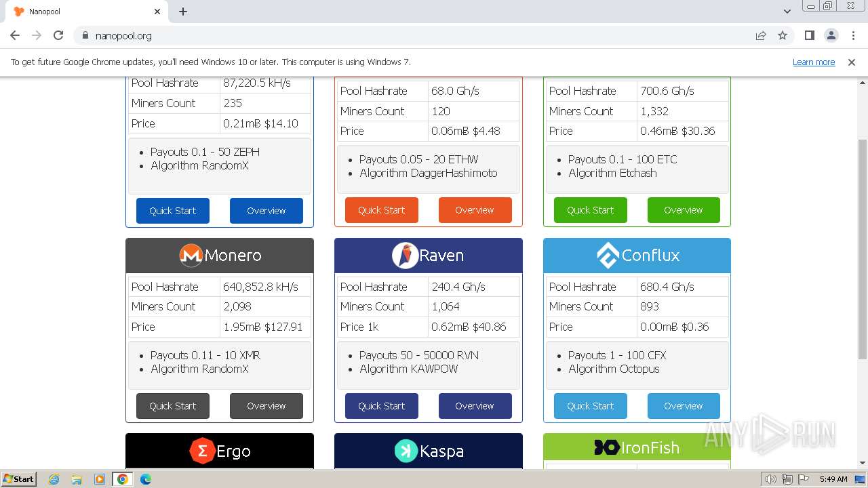This screenshot has width=868, height=488.
Task: View site security lock info
Action: [x=85, y=35]
